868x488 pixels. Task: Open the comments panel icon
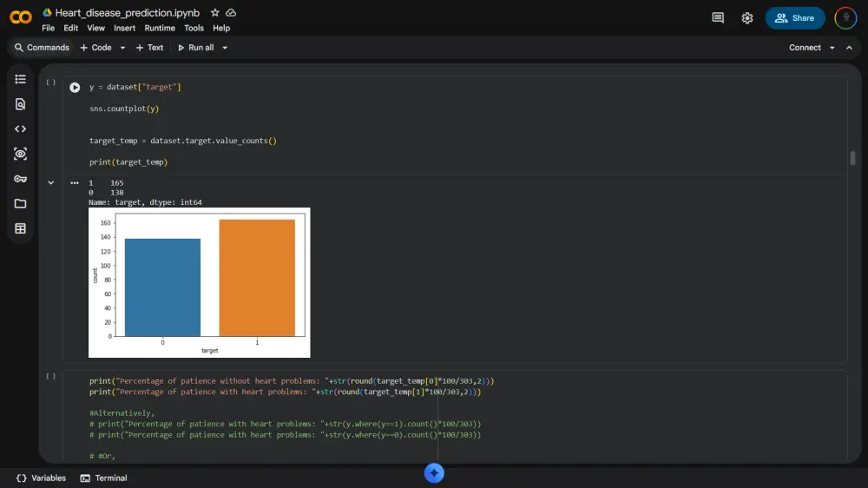click(x=718, y=17)
